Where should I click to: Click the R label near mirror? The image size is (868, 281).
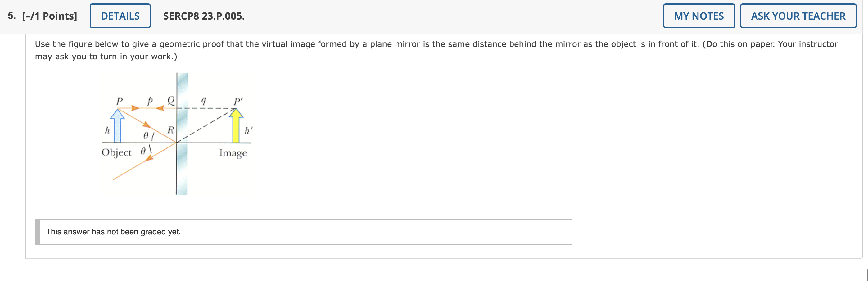click(170, 130)
